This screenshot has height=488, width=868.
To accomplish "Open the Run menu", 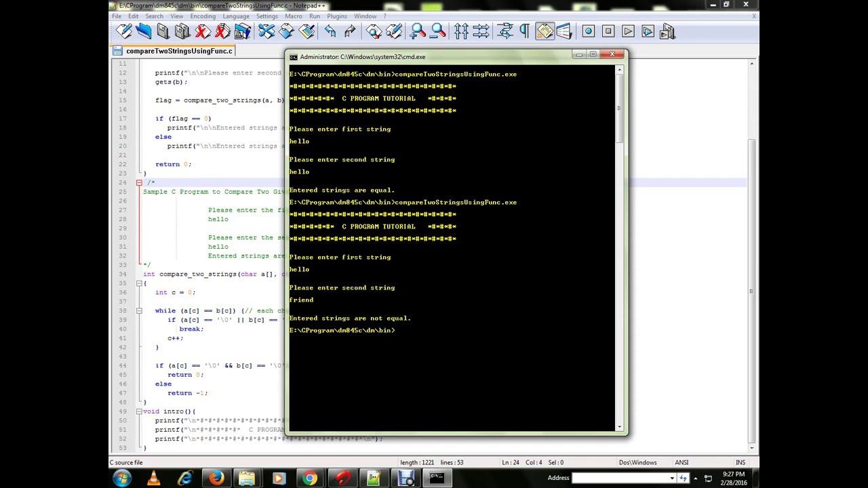I will (x=315, y=16).
